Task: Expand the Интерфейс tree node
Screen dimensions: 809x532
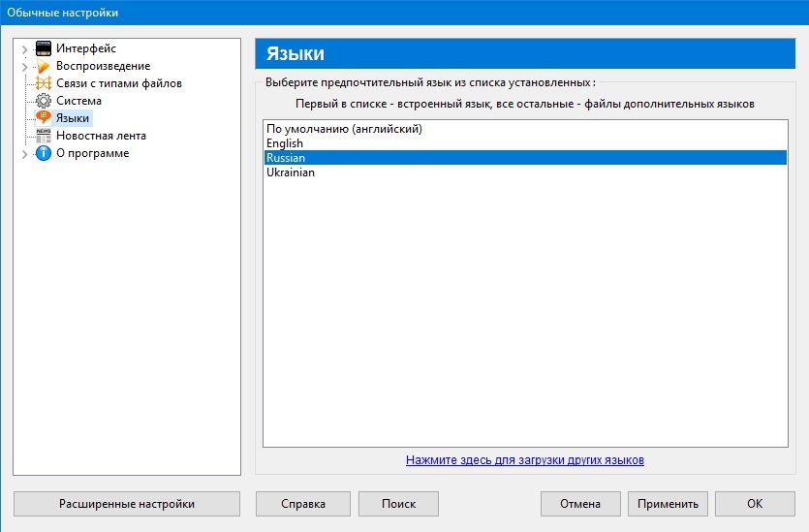Action: point(24,49)
